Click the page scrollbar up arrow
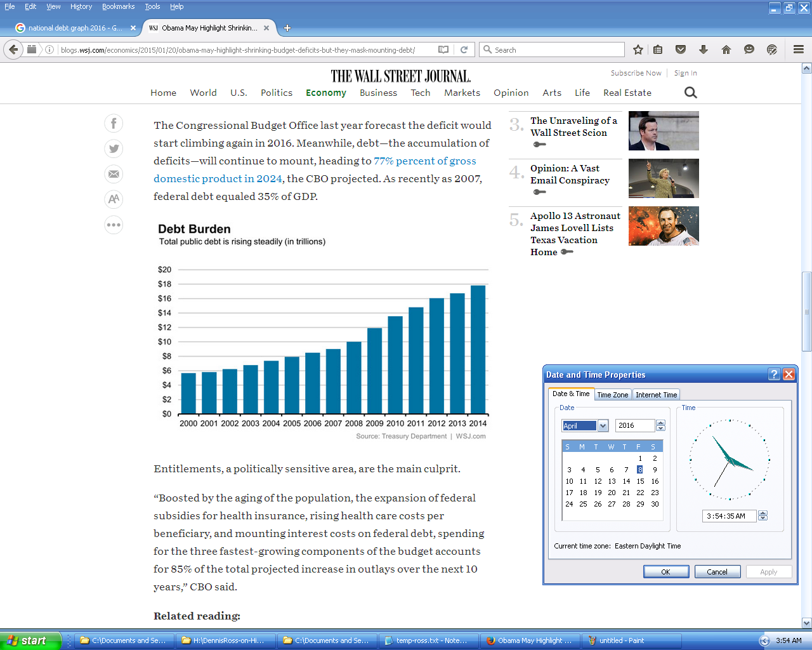Viewport: 812px width, 650px height. pos(806,68)
